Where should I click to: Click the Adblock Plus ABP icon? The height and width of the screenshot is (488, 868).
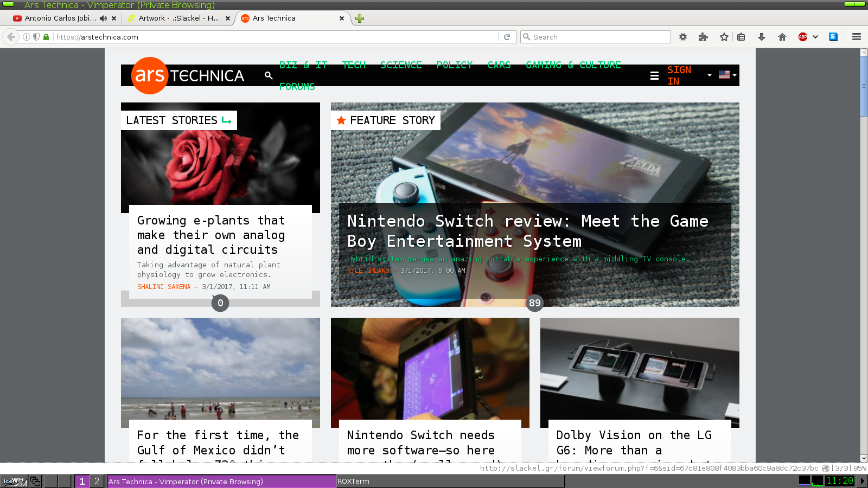[x=803, y=37]
